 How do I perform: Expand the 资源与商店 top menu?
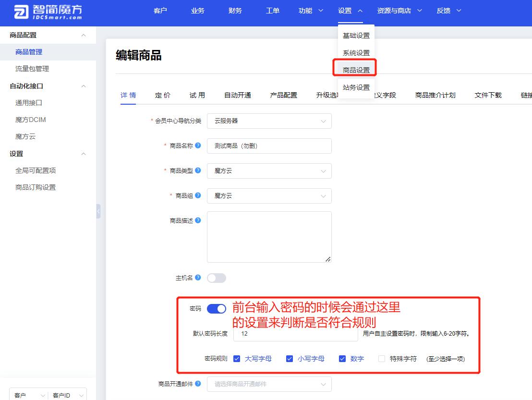pos(399,11)
